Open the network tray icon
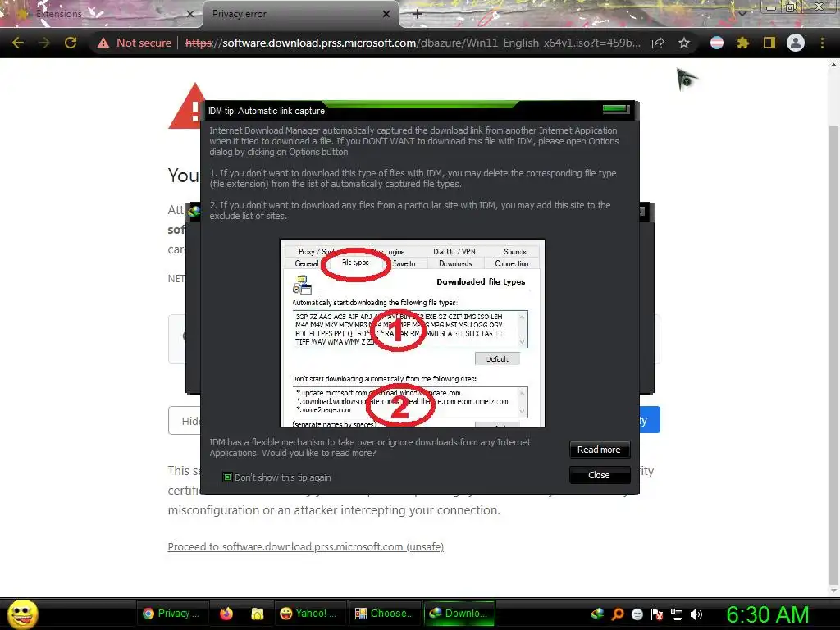Viewport: 840px width, 630px height. (x=677, y=614)
